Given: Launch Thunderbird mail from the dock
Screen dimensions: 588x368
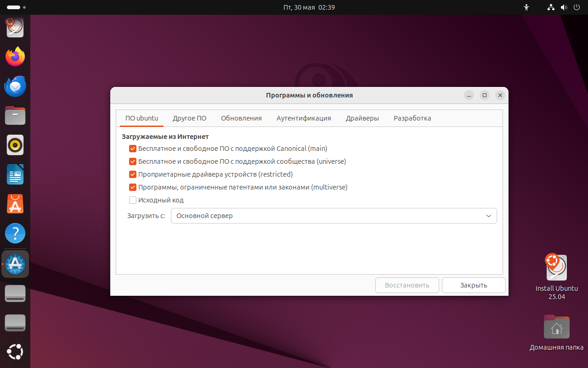Looking at the screenshot, I should pos(15,86).
